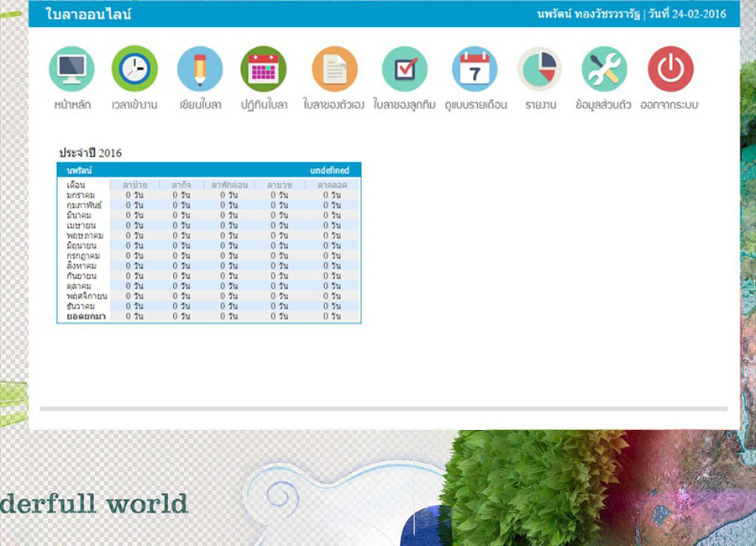Open the ข้อมูลส่วนตัว tools icon
Screen dimensions: 756x546
(604, 69)
